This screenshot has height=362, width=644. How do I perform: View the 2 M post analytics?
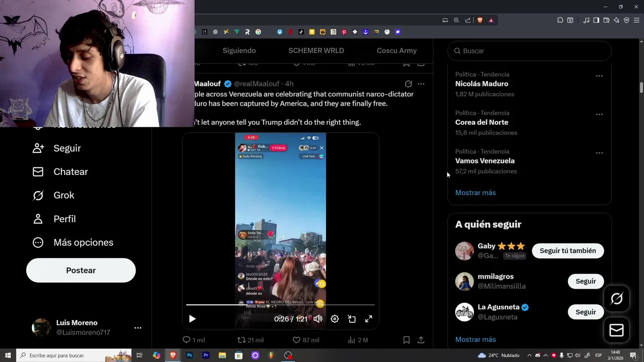pos(358,340)
